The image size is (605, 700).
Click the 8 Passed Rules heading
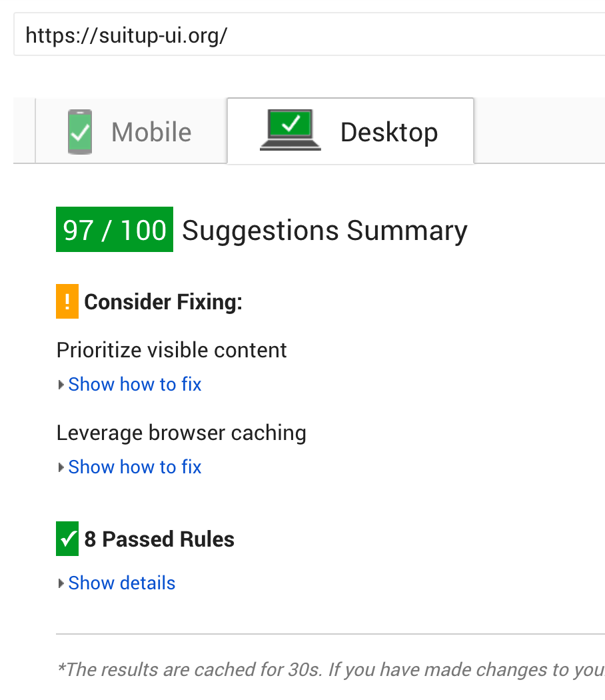pos(159,539)
